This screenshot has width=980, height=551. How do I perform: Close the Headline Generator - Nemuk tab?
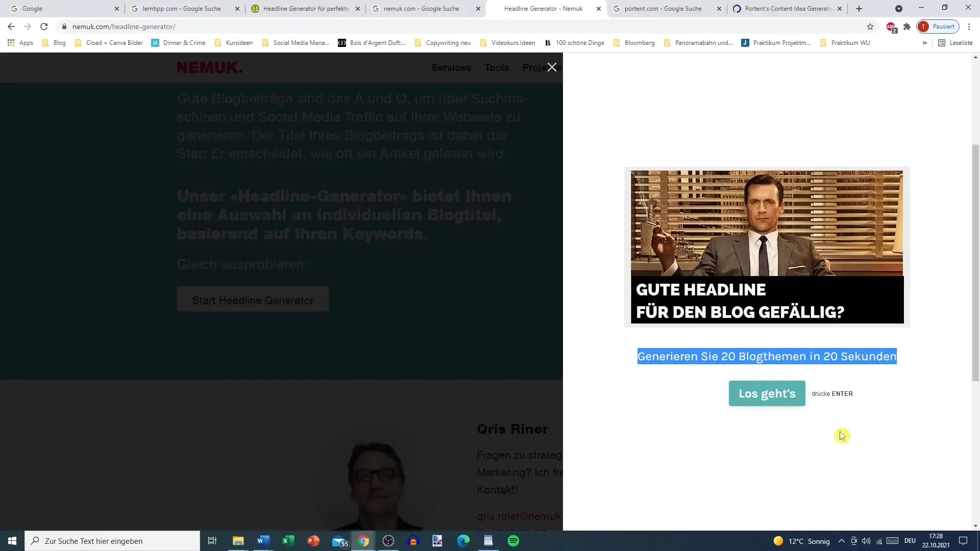[599, 9]
